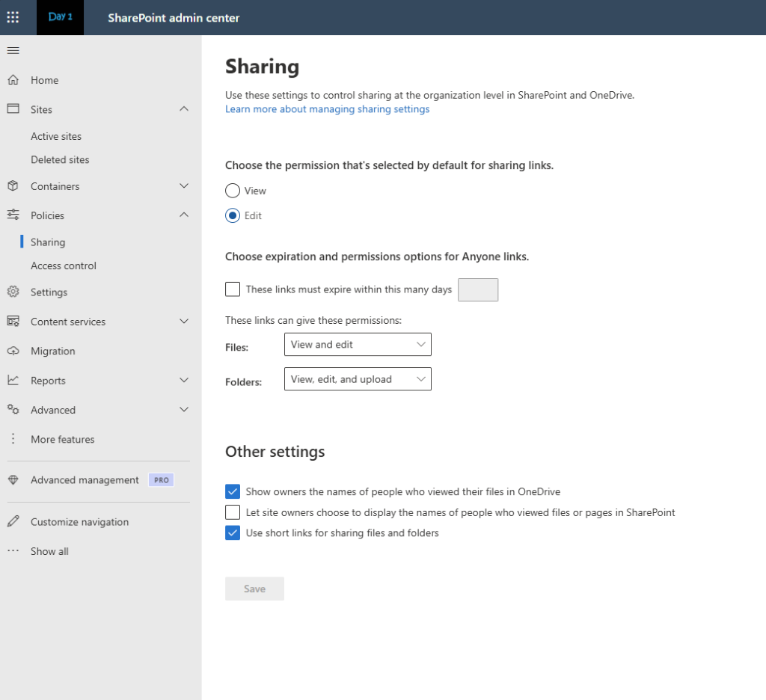Click the Advanced management diamond icon
Screen dimensions: 766x700
coord(13,480)
